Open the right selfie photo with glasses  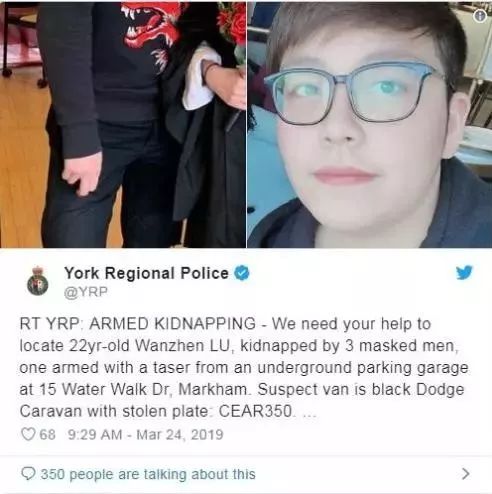point(370,124)
